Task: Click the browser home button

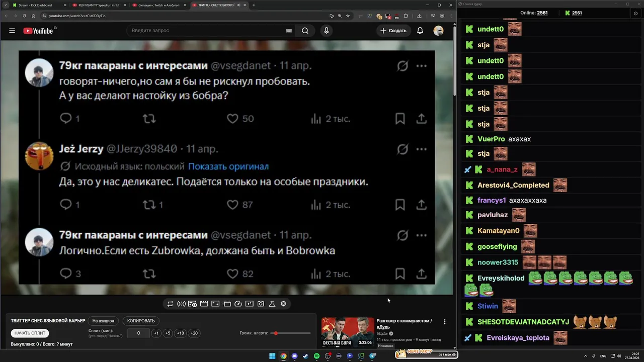Action: click(x=34, y=16)
